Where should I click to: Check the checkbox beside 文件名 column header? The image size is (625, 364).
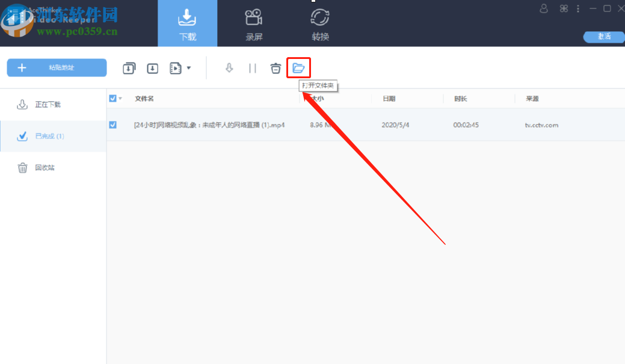pyautogui.click(x=112, y=98)
